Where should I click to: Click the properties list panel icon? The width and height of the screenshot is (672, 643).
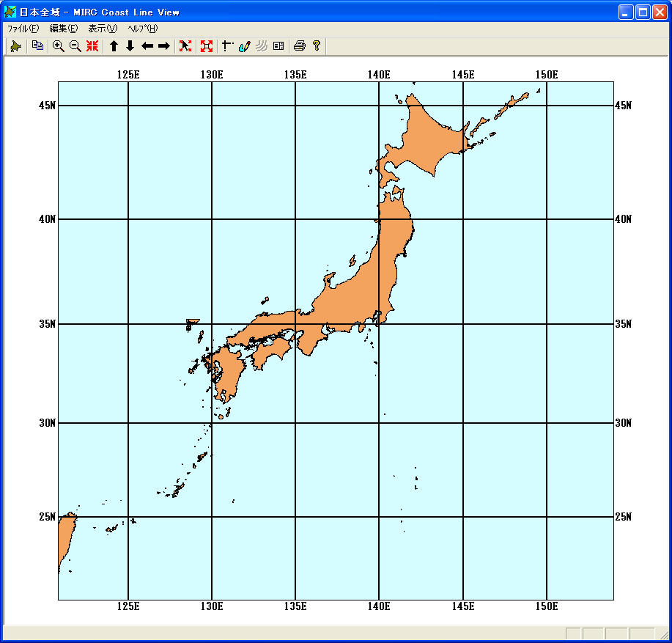pos(278,46)
